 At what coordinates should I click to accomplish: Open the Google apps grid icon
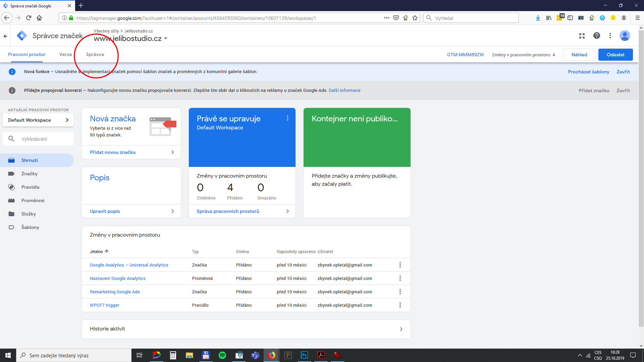(582, 36)
